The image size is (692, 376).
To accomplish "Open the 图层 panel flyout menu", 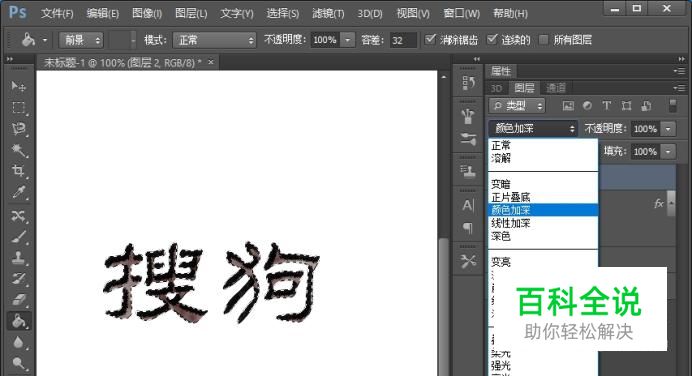I will click(x=680, y=88).
